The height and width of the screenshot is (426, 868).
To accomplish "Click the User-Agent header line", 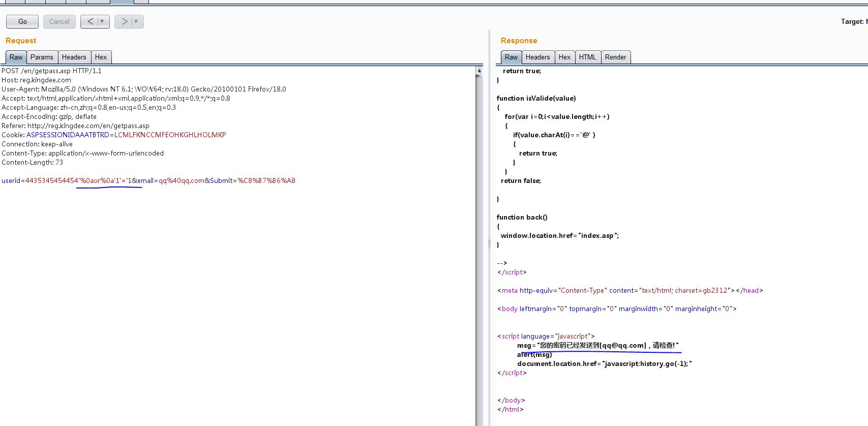I will [x=144, y=89].
